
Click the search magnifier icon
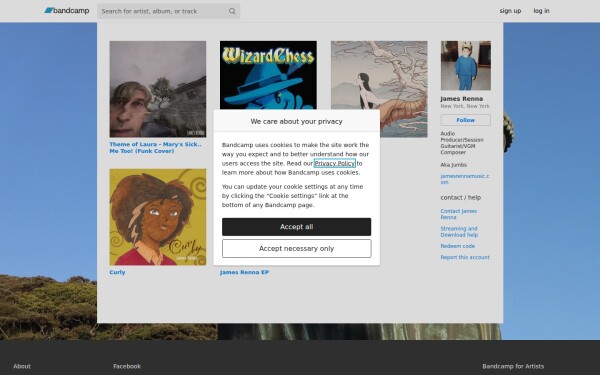[232, 11]
